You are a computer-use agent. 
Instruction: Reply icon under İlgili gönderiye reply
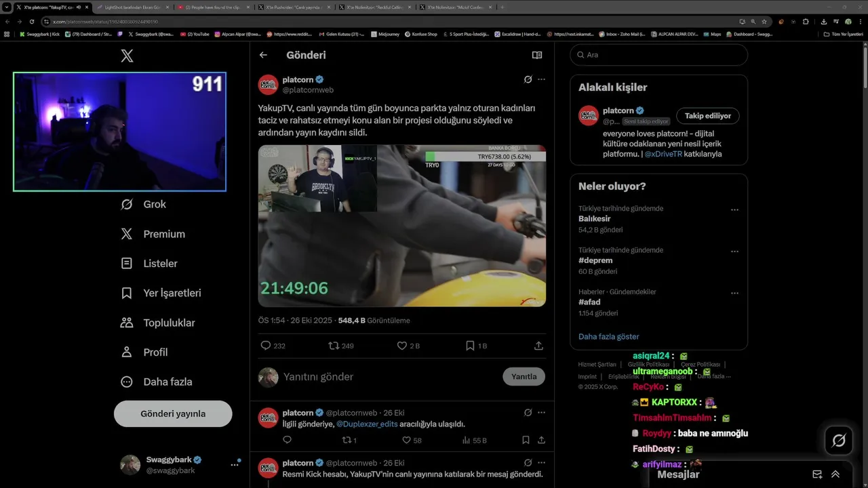pyautogui.click(x=287, y=440)
